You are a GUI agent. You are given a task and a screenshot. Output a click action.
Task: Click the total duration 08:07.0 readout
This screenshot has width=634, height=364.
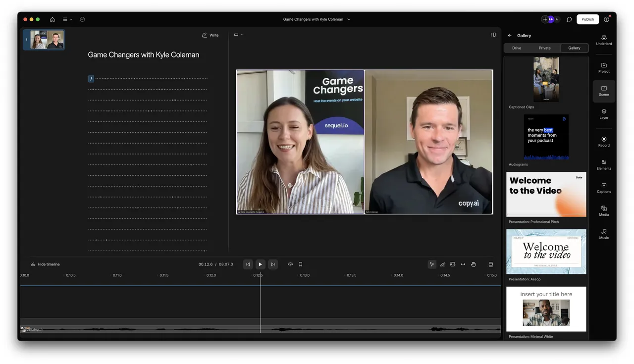pos(226,264)
